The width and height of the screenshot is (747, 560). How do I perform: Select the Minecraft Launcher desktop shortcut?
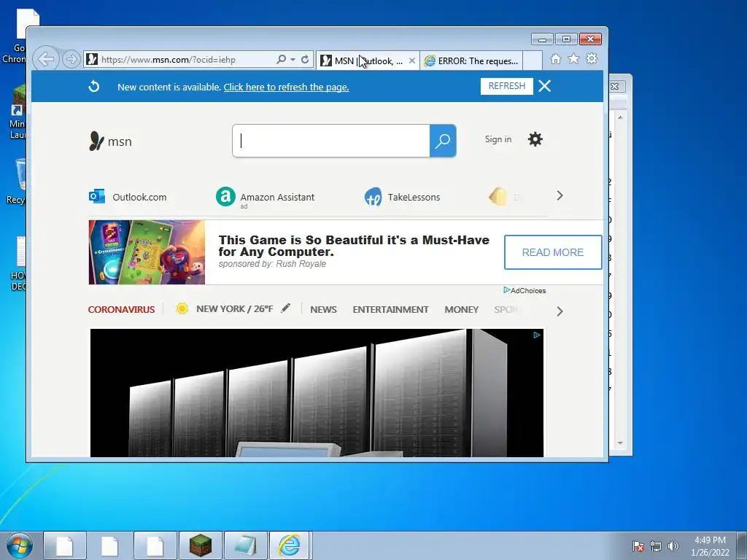(x=16, y=112)
